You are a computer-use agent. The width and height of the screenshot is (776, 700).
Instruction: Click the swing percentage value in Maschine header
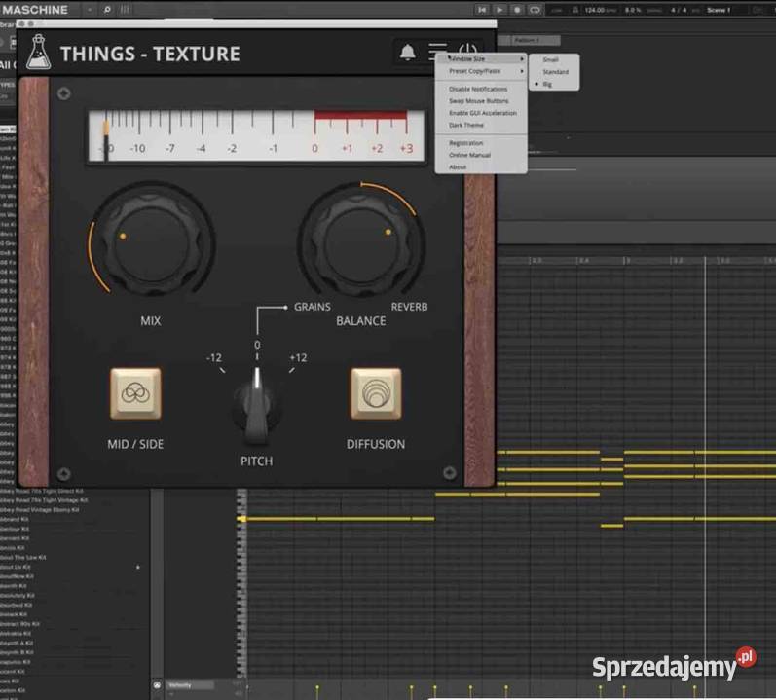633,10
